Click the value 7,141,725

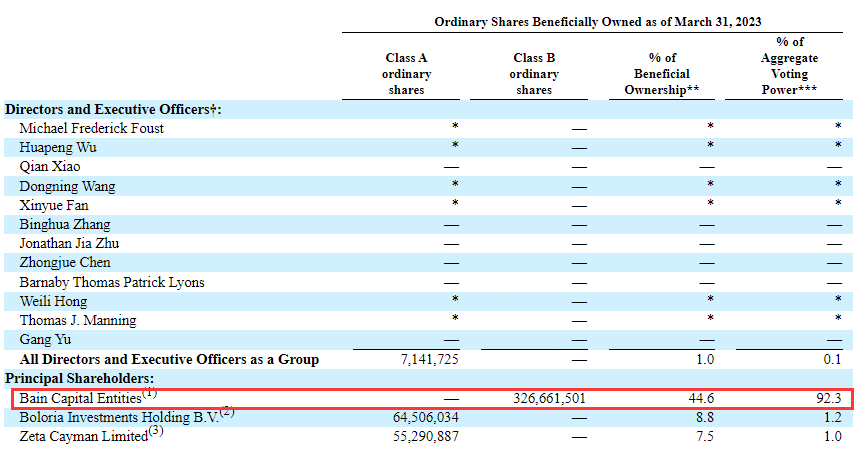[x=430, y=360]
